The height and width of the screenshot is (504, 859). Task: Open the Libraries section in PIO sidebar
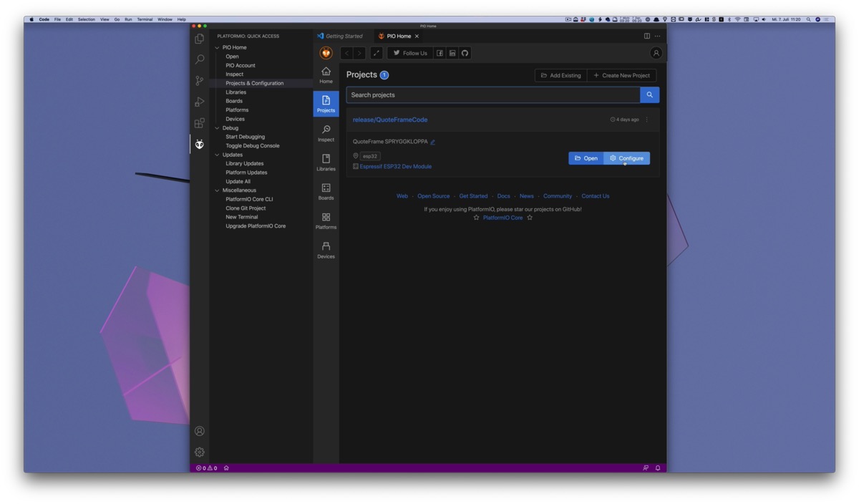(x=326, y=163)
